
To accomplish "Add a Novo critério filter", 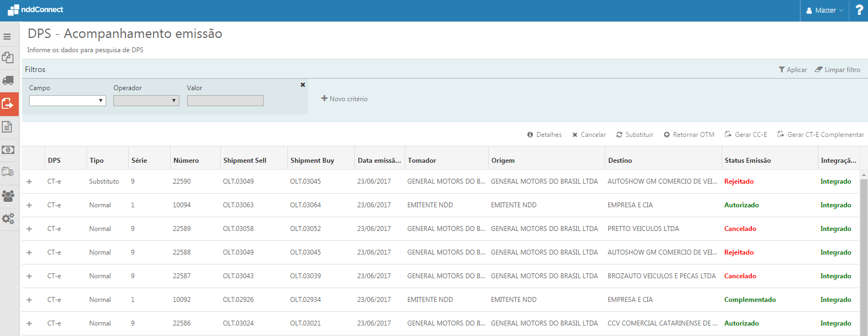I will coord(344,99).
